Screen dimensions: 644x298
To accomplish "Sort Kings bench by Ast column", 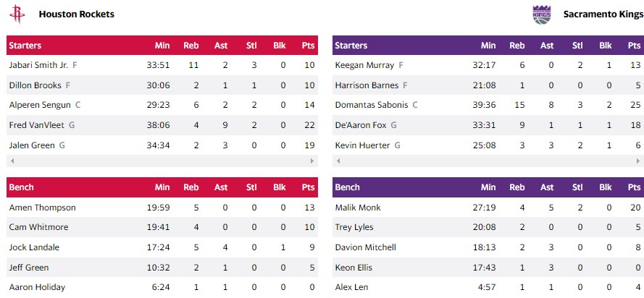I will 547,187.
